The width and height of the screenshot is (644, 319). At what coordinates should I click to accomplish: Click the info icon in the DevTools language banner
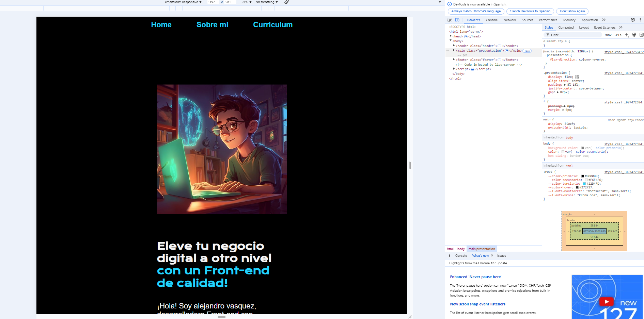click(x=450, y=4)
